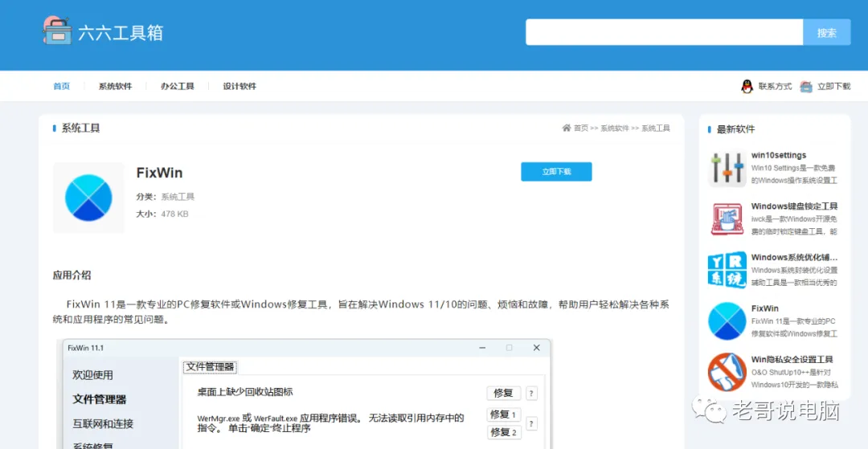Click the Windows键盘锁定工具 laptop icon
This screenshot has width=868, height=449.
tap(727, 219)
